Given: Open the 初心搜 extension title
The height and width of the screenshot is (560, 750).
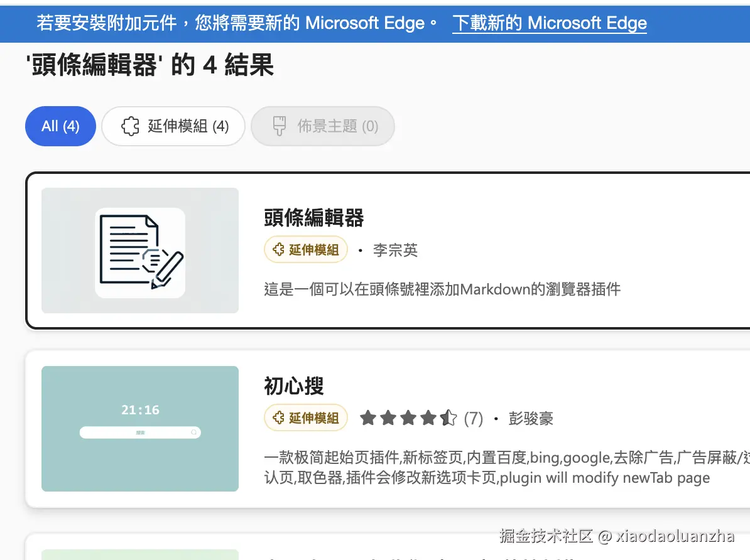Looking at the screenshot, I should tap(294, 386).
